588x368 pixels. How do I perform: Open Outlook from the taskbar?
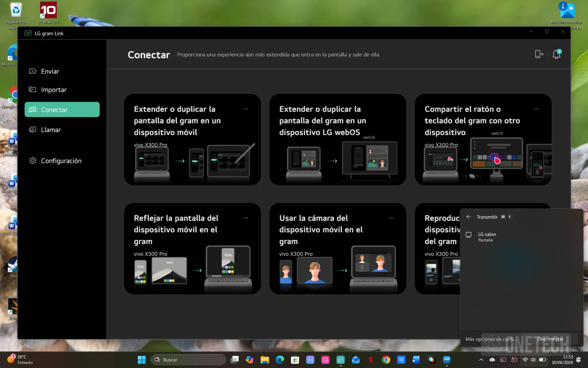click(356, 360)
